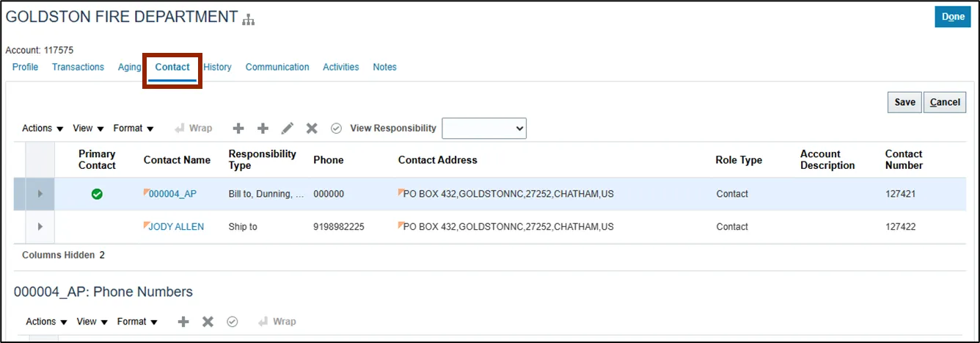The width and height of the screenshot is (980, 343).
Task: Open the View Responsibility dropdown
Action: (484, 129)
